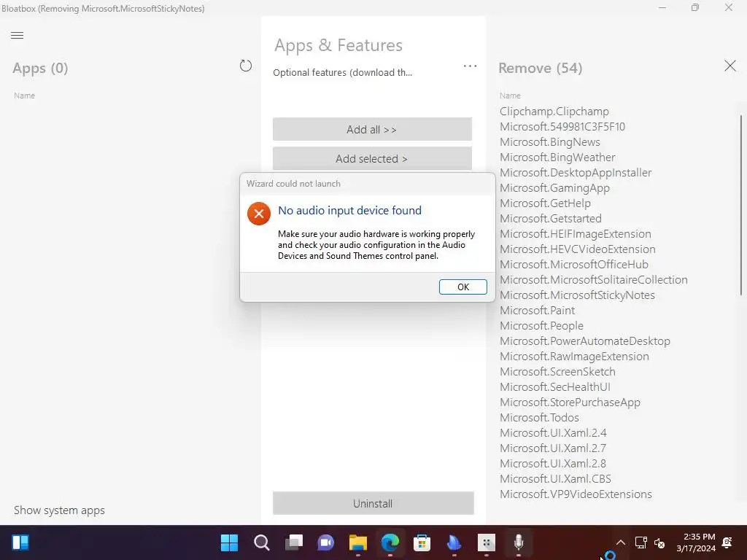Select Microsoft.Todos entry
The width and height of the screenshot is (747, 560).
coord(539,418)
